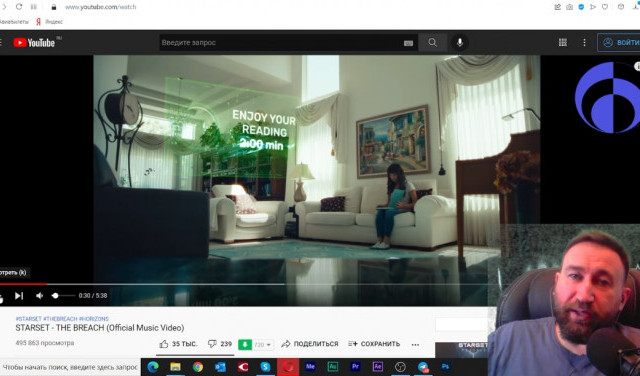The width and height of the screenshot is (640, 376).
Task: Click ПОДЕЛИТЬСЯ share button
Action: point(310,344)
